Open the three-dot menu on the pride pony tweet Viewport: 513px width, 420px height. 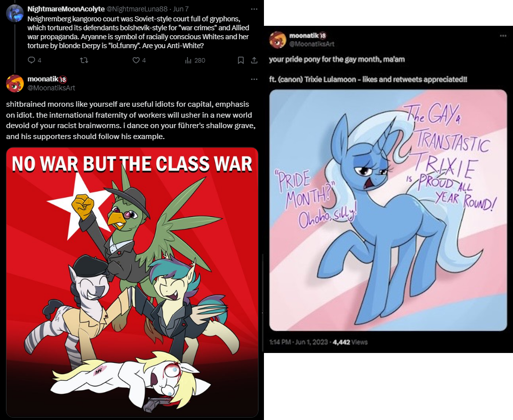point(503,36)
